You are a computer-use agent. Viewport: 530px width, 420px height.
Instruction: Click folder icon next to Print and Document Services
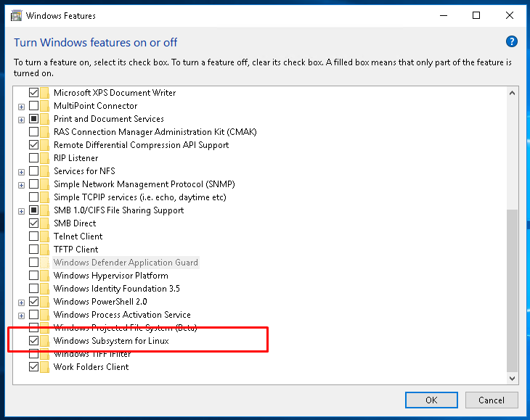pos(44,119)
